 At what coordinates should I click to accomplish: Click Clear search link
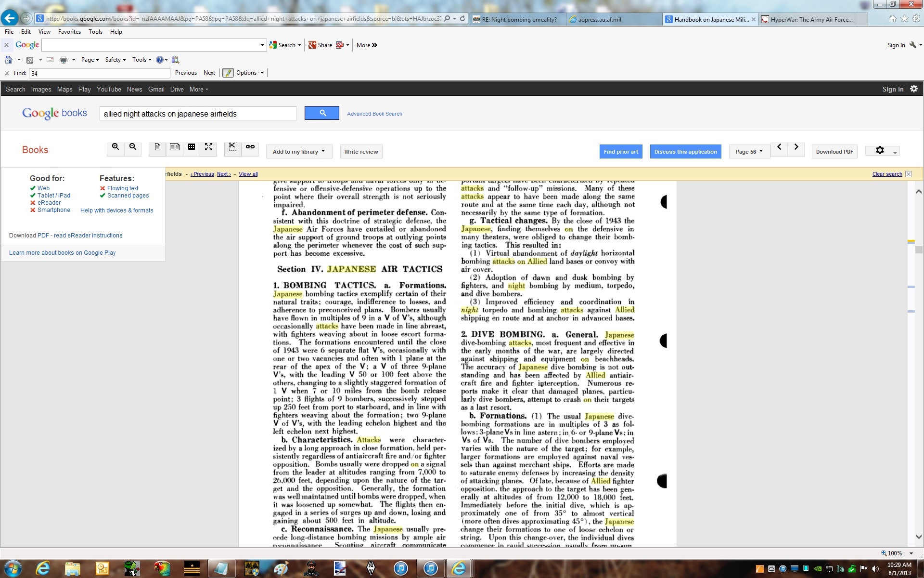[x=887, y=174]
